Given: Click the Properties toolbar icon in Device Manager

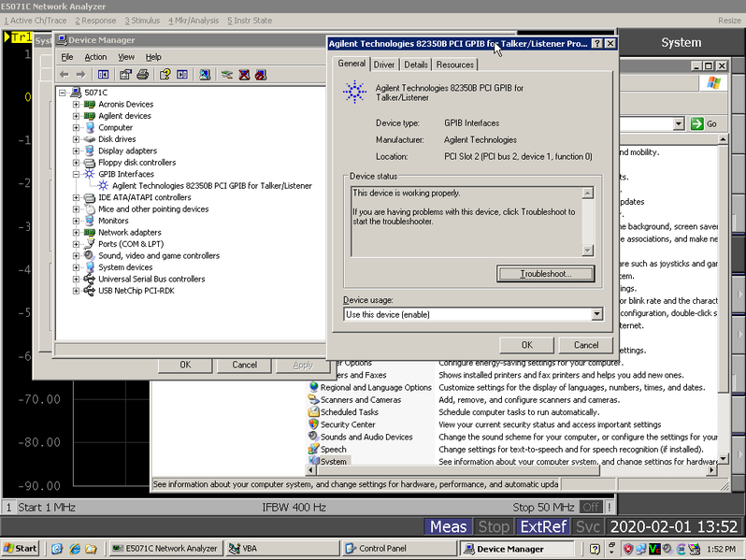Looking at the screenshot, I should (x=123, y=74).
